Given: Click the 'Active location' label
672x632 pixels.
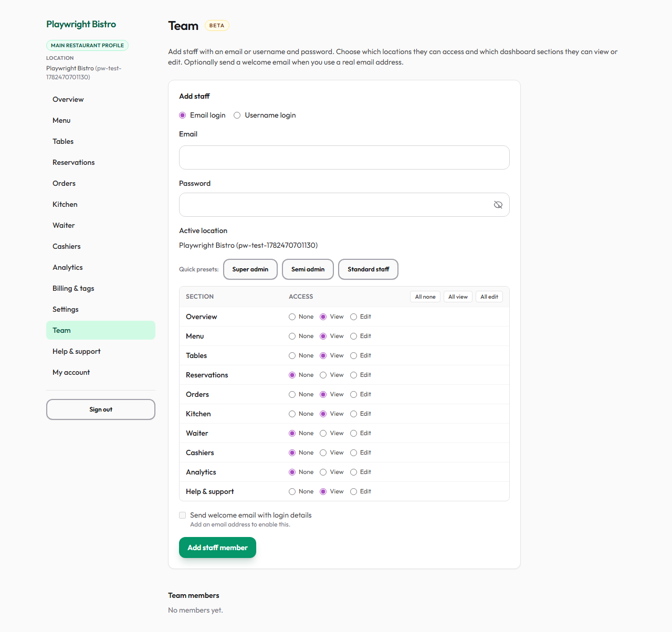Looking at the screenshot, I should click(x=203, y=230).
